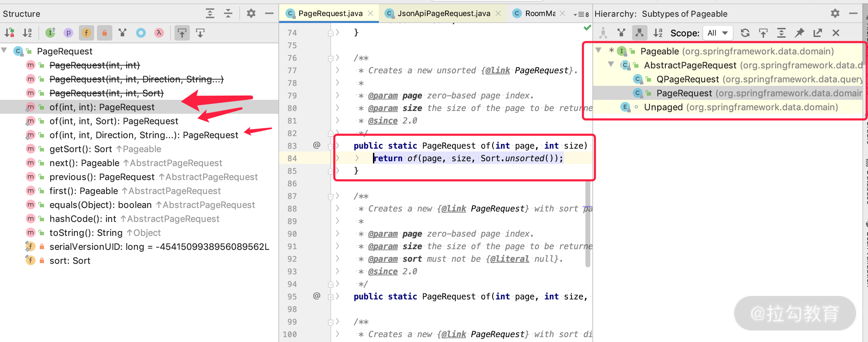Click Collapse All icon in Structure header
This screenshot has height=342, width=868.
pos(228,14)
